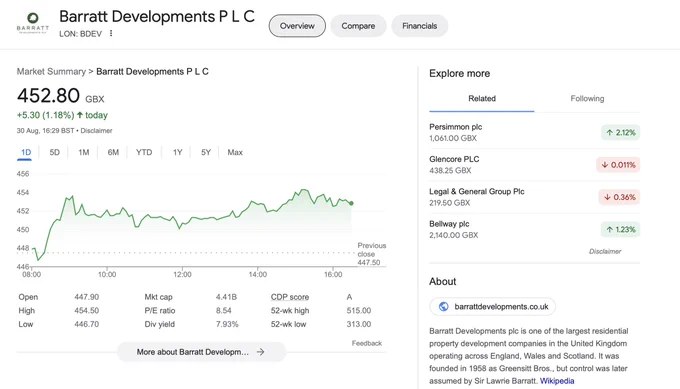
Task: Click the Open value 447.90
Action: pyautogui.click(x=87, y=297)
